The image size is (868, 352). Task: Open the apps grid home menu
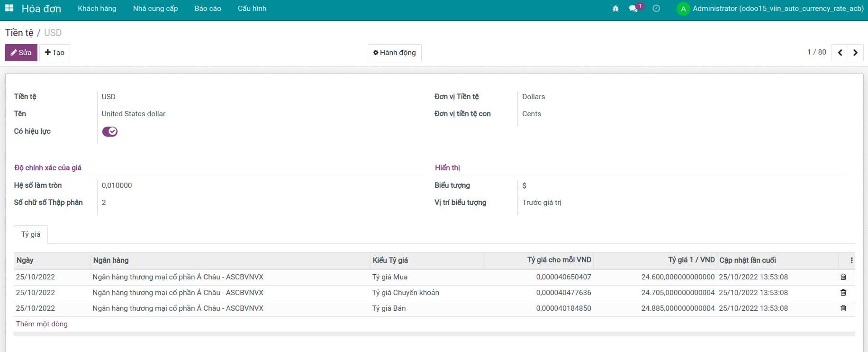9,9
